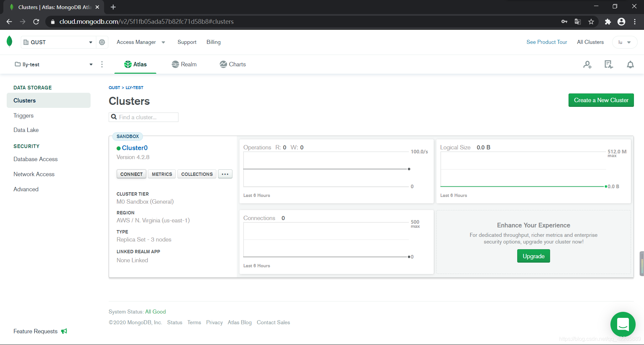Click All Clusters link

(590, 42)
